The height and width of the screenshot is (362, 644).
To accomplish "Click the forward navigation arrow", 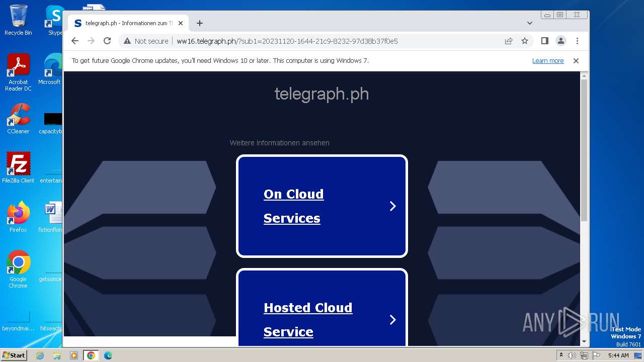I will pos(91,41).
